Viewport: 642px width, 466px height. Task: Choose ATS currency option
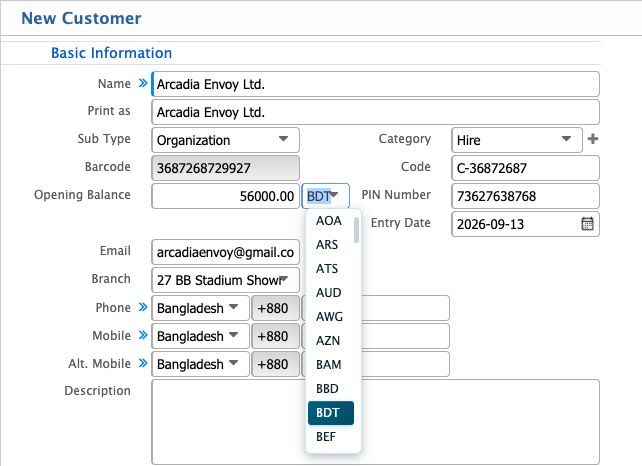point(330,269)
